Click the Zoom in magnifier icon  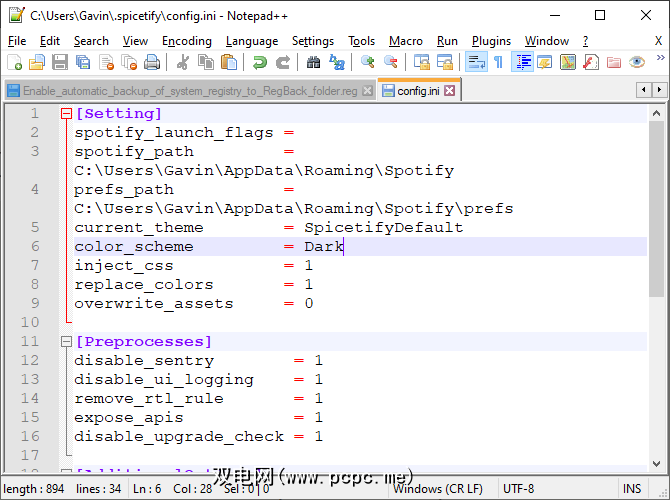point(368,63)
